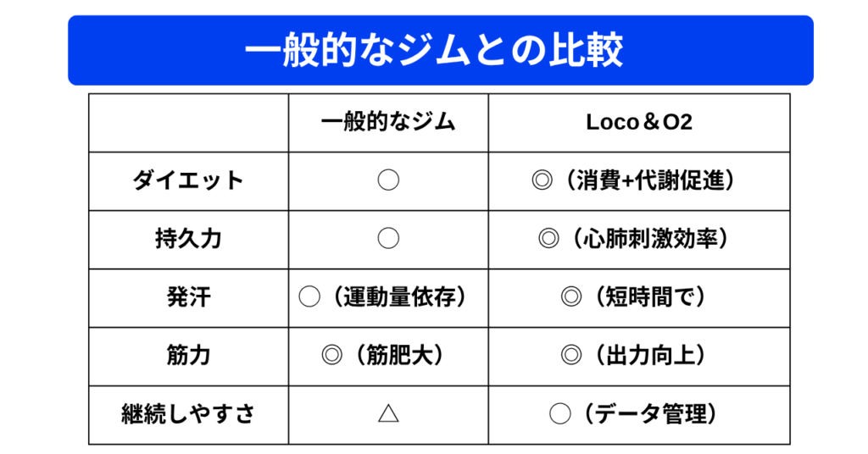This screenshot has width=868, height=454.
Task: Click the ダイエット row label
Action: click(188, 180)
